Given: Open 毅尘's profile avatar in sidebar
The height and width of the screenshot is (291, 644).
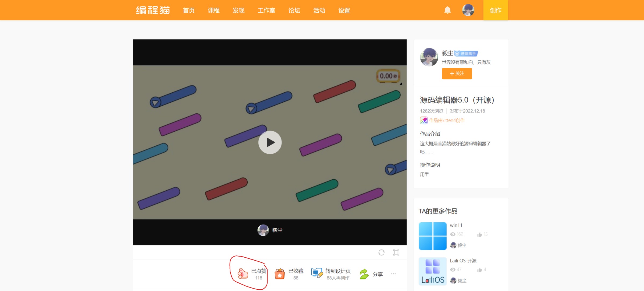Looking at the screenshot, I should pyautogui.click(x=429, y=57).
